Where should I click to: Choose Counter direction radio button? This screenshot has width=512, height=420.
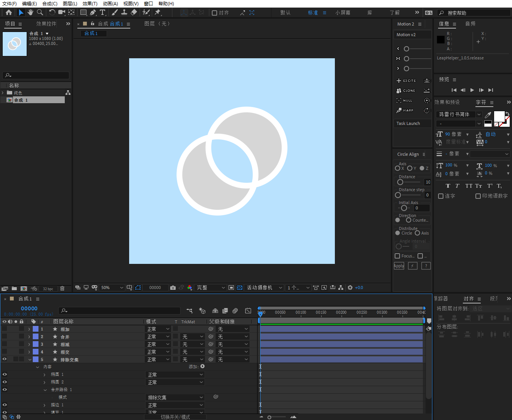click(408, 220)
